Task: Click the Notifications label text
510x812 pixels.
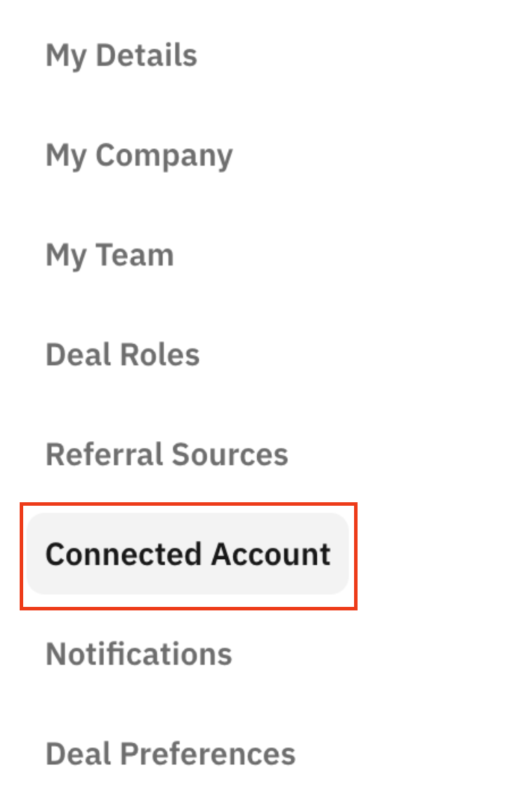Action: (138, 653)
